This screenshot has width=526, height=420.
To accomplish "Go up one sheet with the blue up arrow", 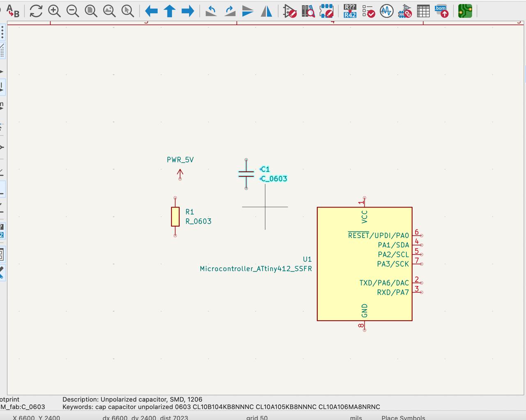I will [x=169, y=11].
